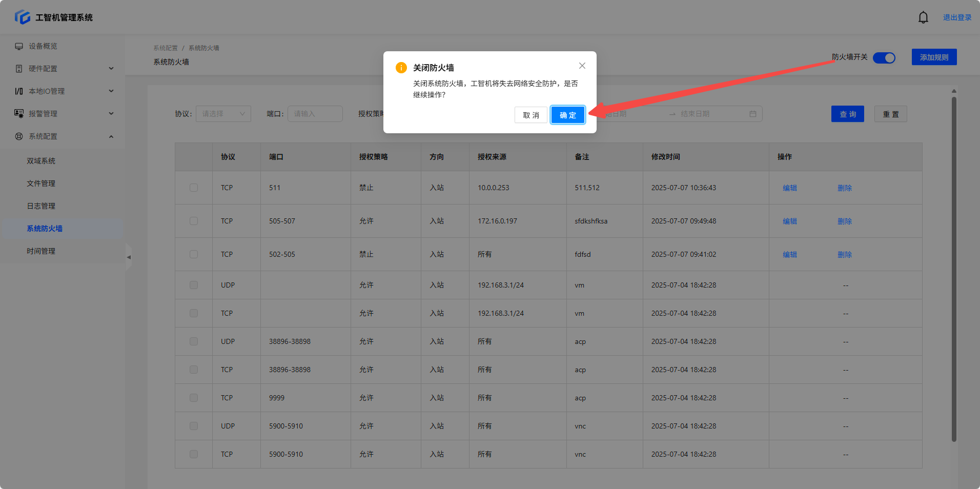Click the 报警管理 sidebar icon
The height and width of the screenshot is (489, 980).
(x=19, y=114)
